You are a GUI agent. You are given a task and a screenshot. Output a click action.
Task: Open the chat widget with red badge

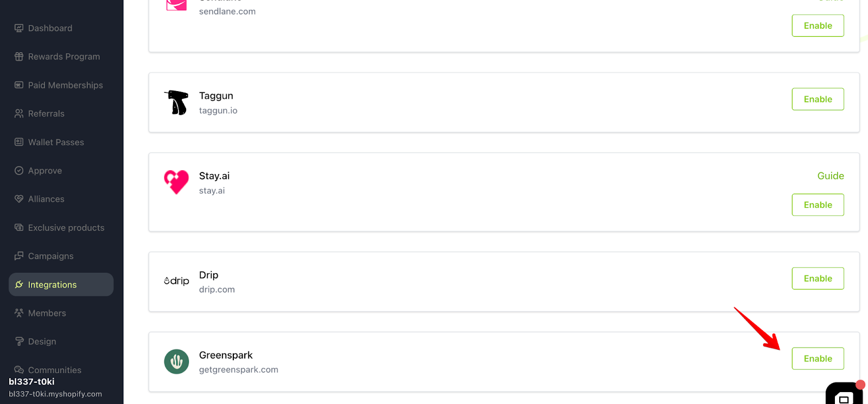pos(845,394)
